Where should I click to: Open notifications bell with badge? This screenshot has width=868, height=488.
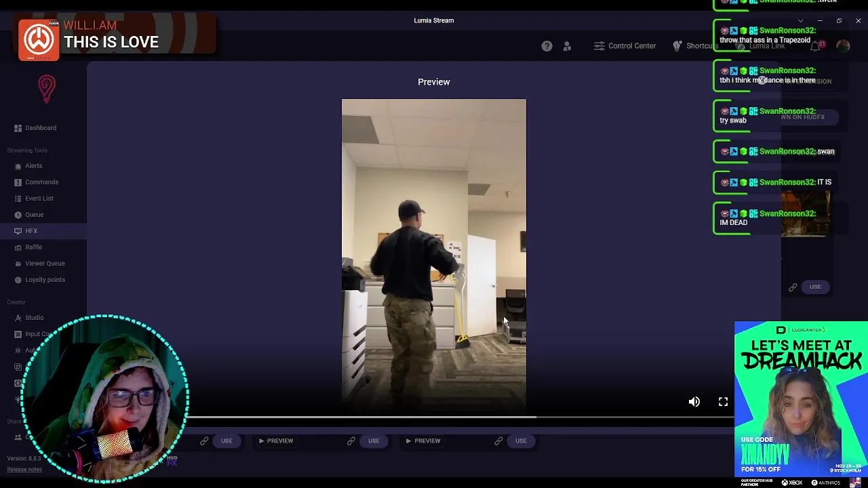(x=817, y=46)
